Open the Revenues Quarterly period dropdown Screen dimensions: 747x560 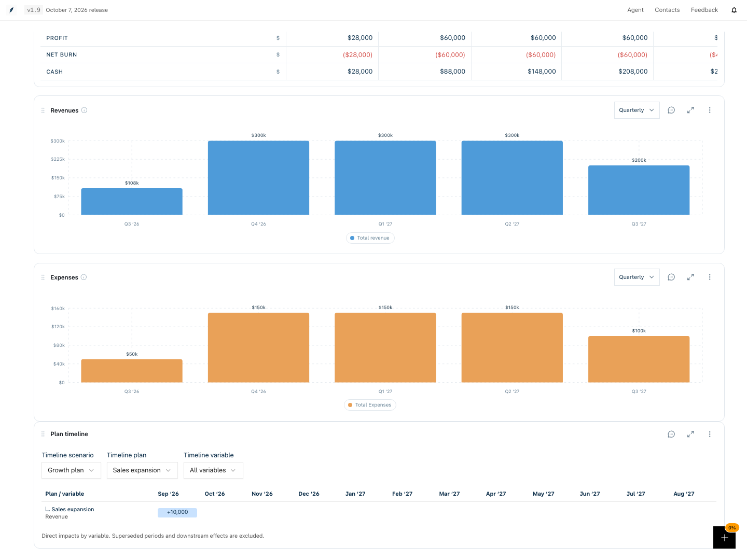coord(637,110)
